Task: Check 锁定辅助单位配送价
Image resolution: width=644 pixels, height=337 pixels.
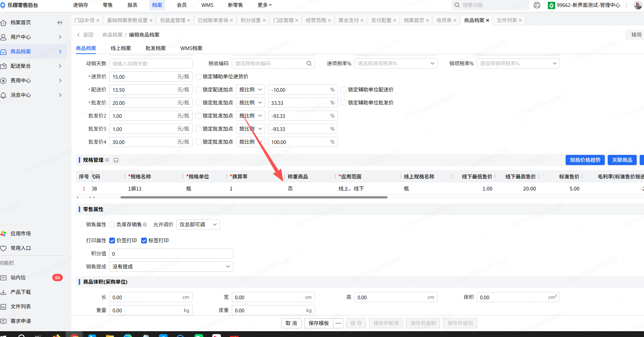Action: [344, 90]
